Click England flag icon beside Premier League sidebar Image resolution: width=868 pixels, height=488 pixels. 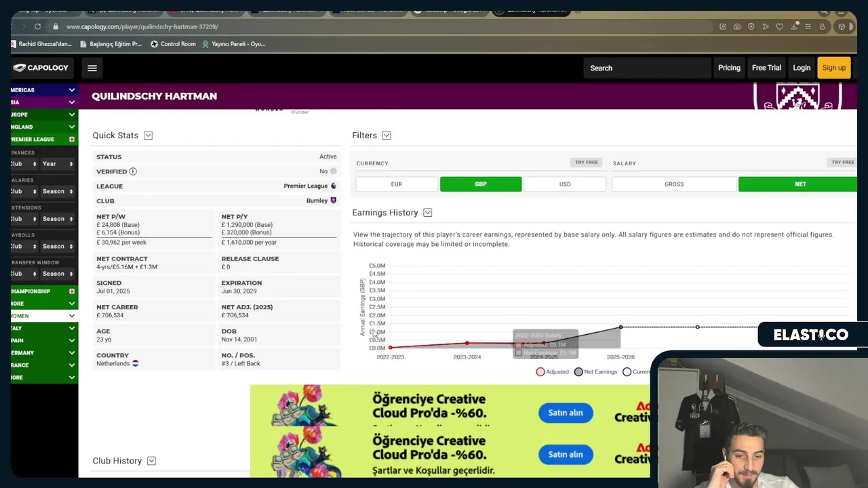[x=72, y=139]
